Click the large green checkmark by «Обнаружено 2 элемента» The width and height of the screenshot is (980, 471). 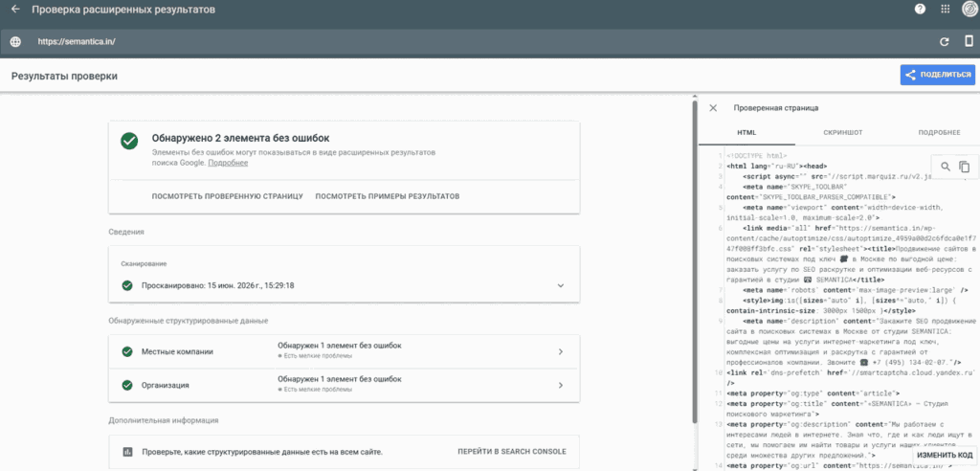[x=129, y=141]
